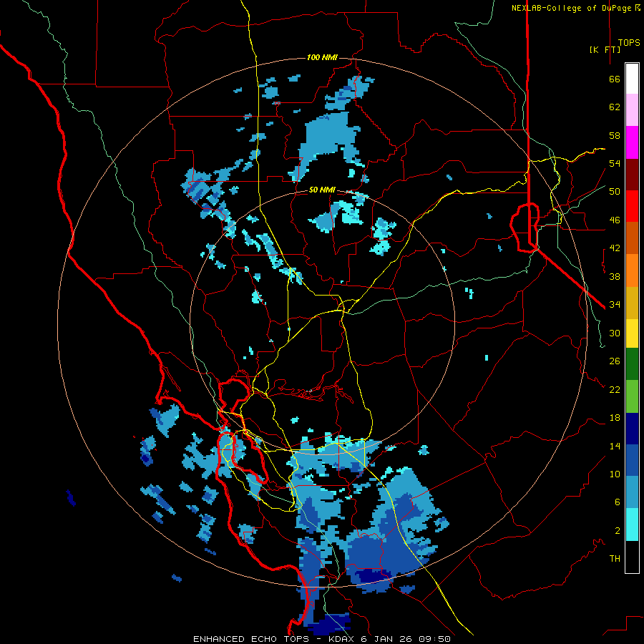This screenshot has width=644, height=644.
Task: Click the legend value 26
Action: (x=615, y=361)
